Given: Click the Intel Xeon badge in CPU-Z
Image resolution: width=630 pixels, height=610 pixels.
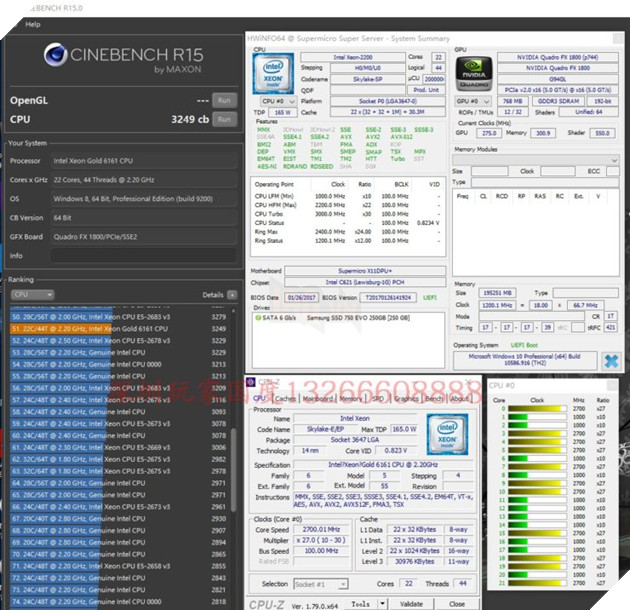Looking at the screenshot, I should (x=447, y=434).
